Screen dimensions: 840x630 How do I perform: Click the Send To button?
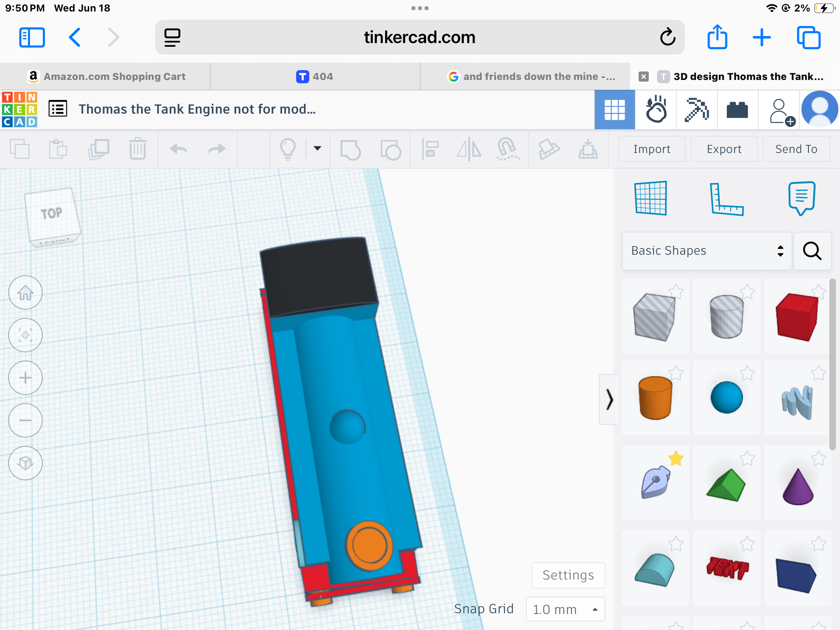pyautogui.click(x=796, y=149)
